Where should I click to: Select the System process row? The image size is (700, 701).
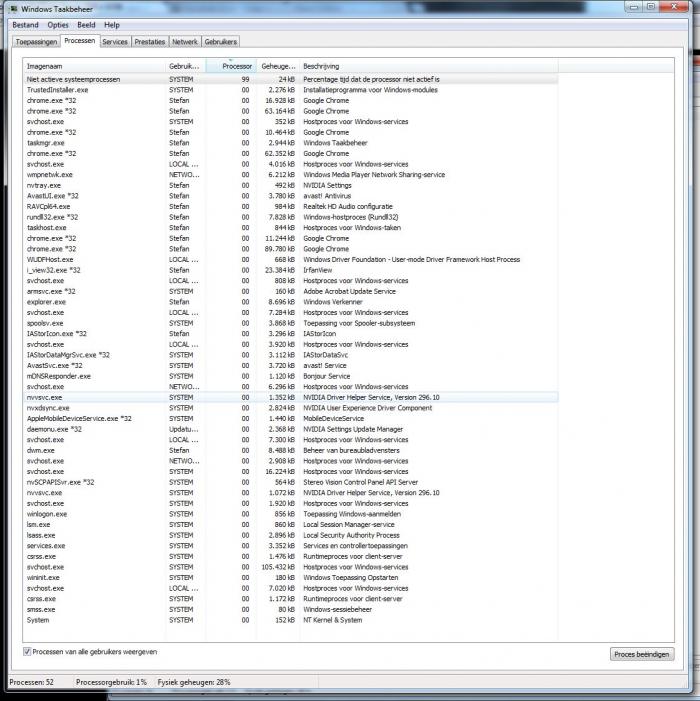click(x=291, y=620)
